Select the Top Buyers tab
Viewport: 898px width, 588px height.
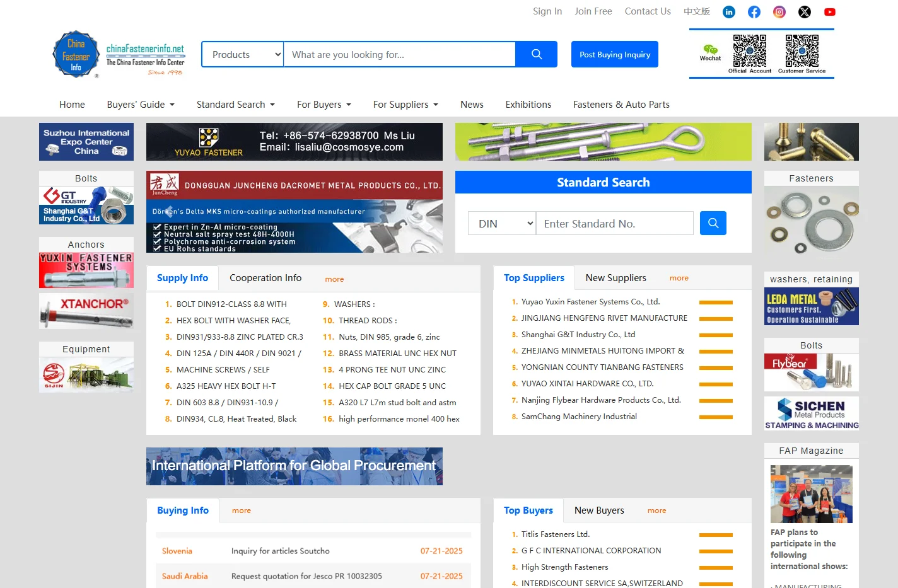(x=528, y=510)
